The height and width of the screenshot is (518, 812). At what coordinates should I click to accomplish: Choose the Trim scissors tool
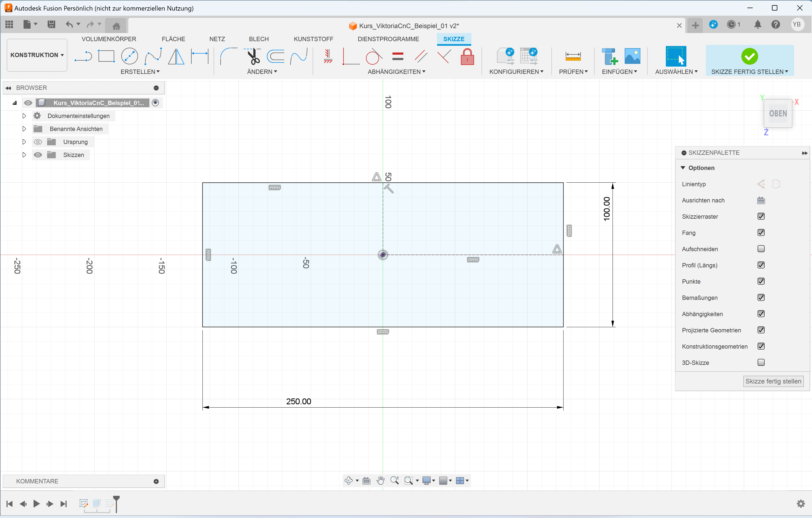point(253,56)
